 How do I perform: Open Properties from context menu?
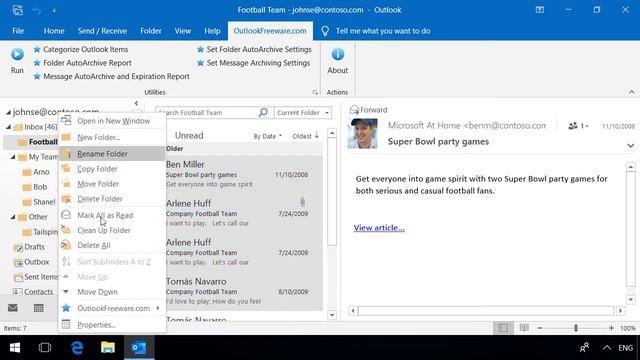tap(112, 325)
